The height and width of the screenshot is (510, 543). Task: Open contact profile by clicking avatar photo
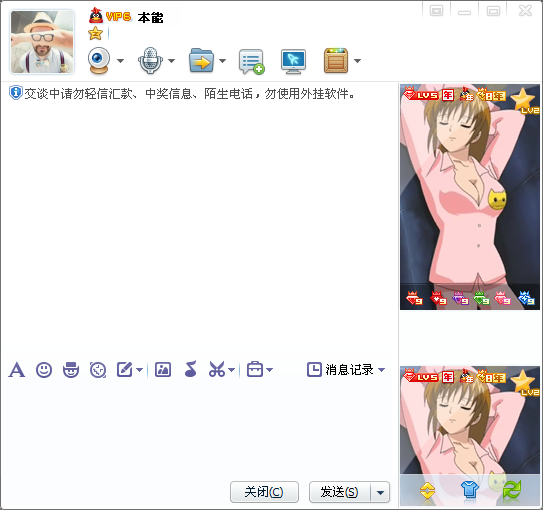click(42, 42)
